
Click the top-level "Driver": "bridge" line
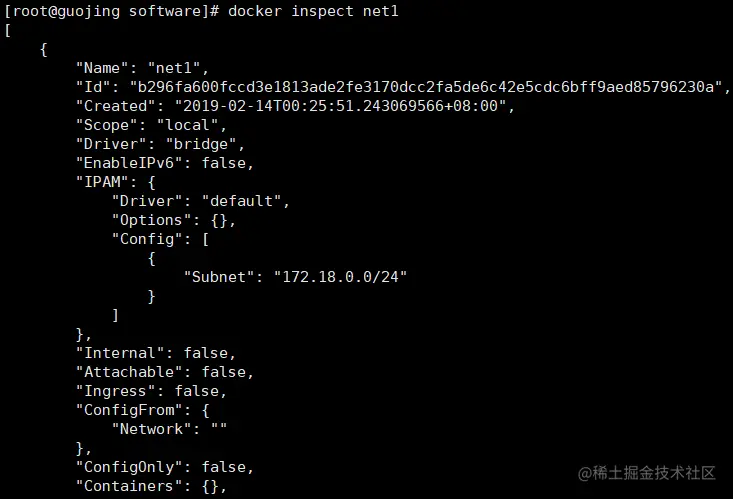pos(160,145)
